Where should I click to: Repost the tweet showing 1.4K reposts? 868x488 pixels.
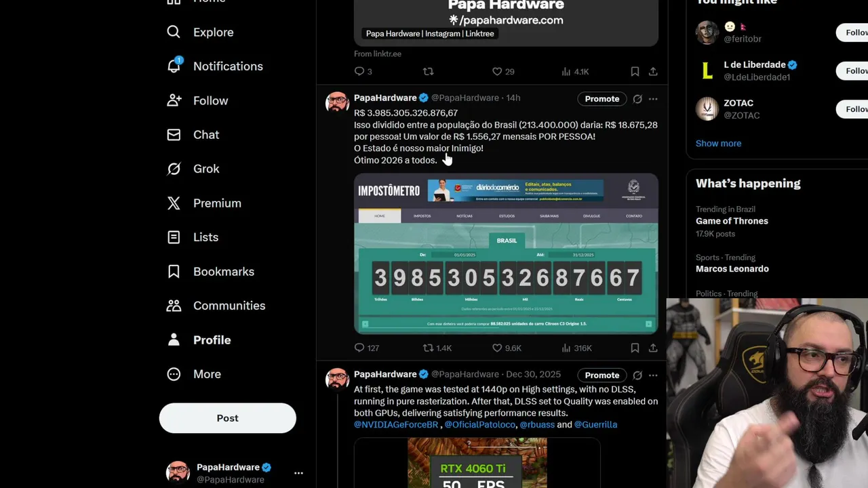point(437,348)
